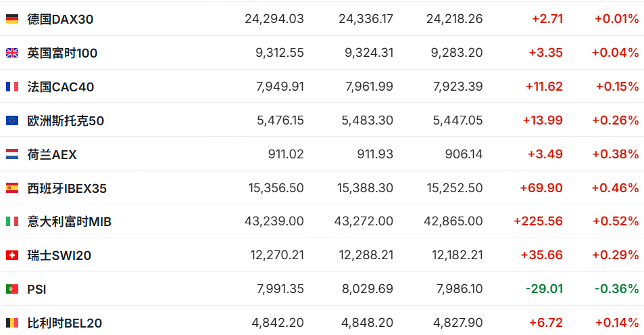Click the Netherlands flag icon

[12, 154]
